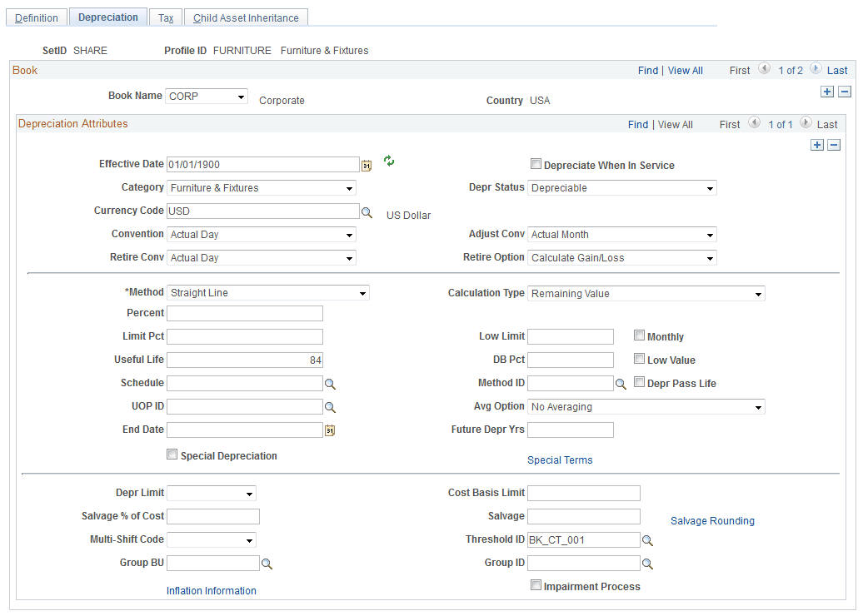Click the green refresh icon beside Effective Date

pyautogui.click(x=389, y=161)
